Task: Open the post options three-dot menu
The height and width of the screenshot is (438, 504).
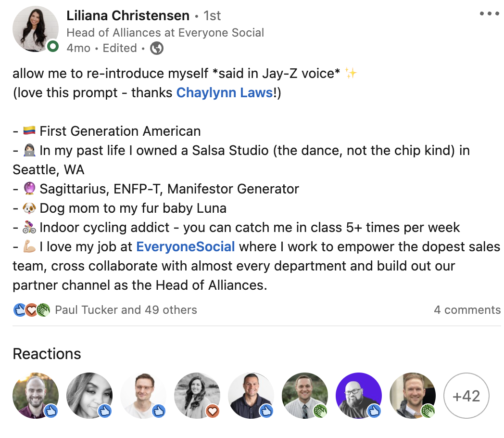Action: (x=490, y=13)
